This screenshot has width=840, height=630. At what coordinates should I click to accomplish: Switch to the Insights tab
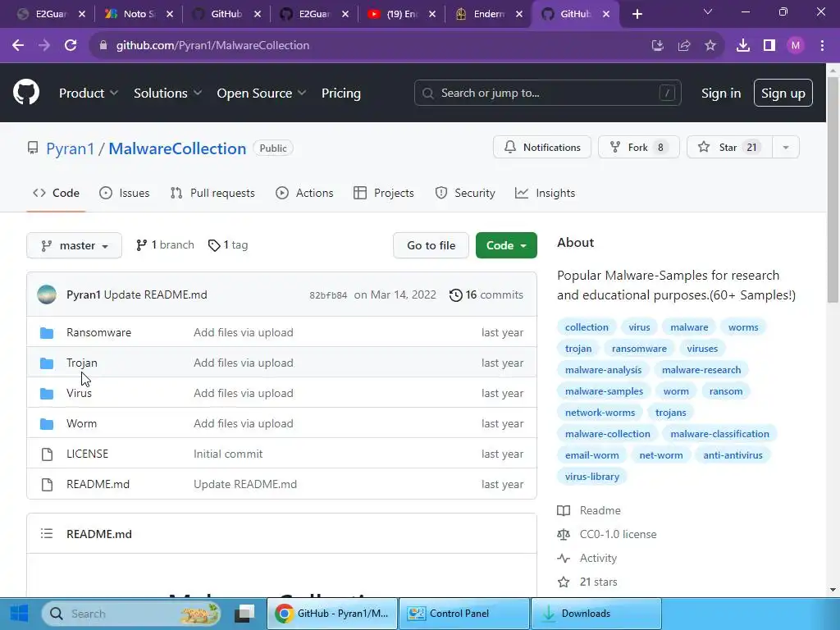tap(545, 193)
